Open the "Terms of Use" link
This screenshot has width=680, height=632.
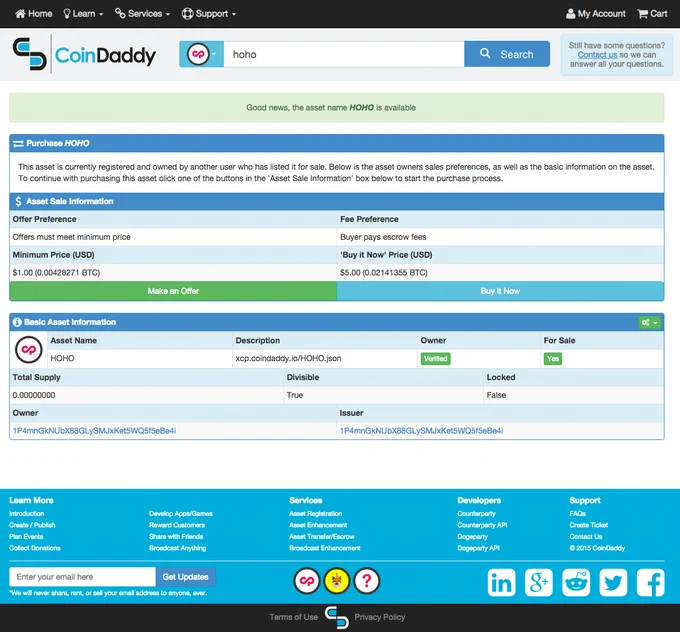click(294, 617)
